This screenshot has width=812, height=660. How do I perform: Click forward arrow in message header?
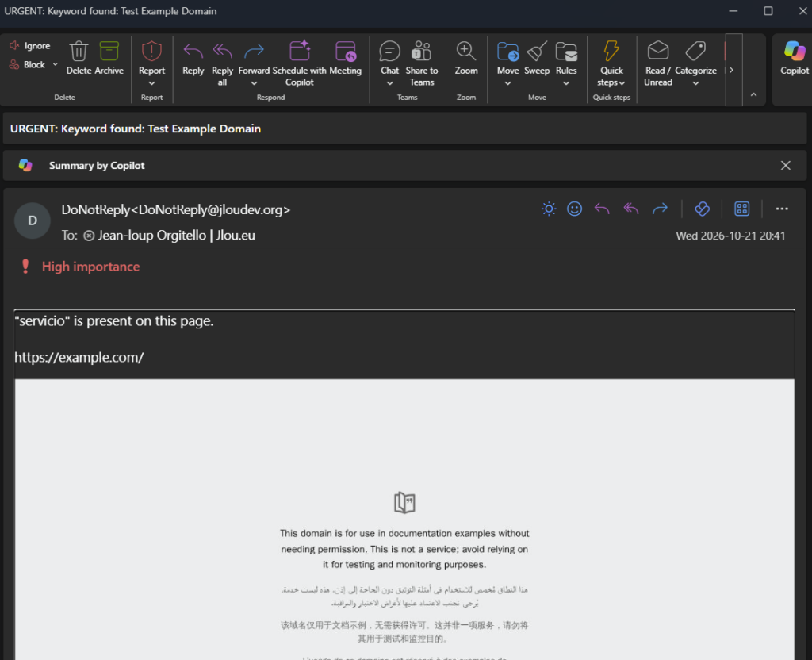point(660,209)
